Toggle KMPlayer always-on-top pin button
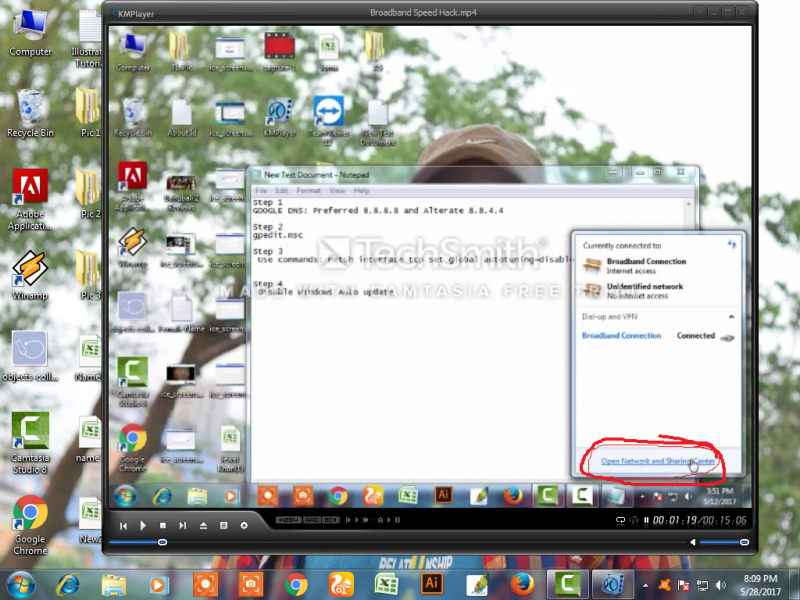Viewport: 800px width, 600px height. coord(699,11)
